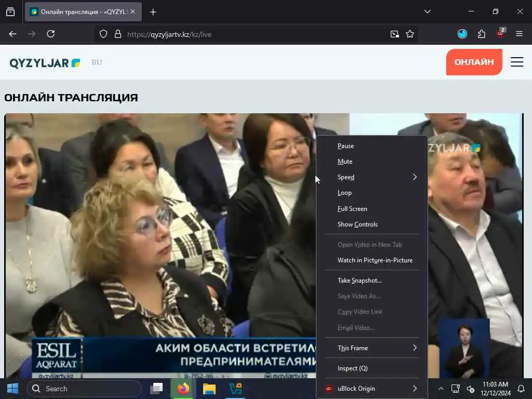Open the blue circular extension icon
532x399 pixels.
pyautogui.click(x=462, y=34)
